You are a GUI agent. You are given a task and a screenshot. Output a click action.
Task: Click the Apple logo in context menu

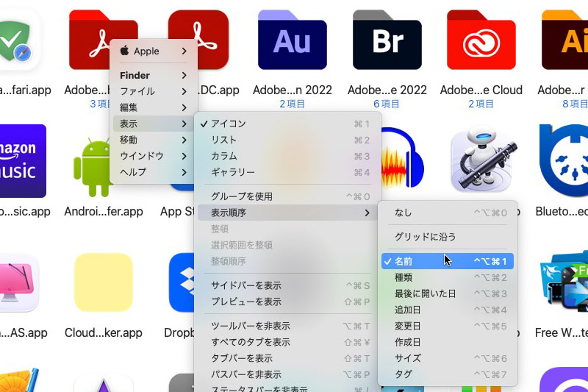coord(125,50)
